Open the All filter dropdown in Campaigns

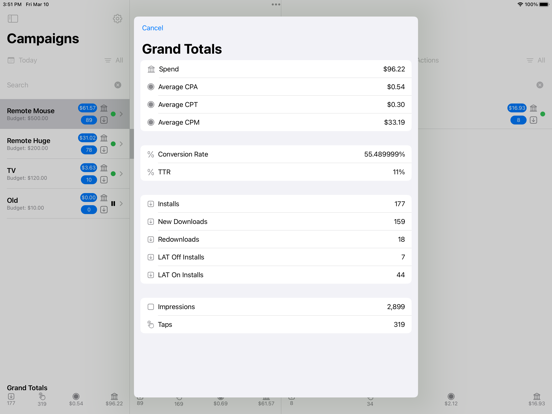point(114,60)
